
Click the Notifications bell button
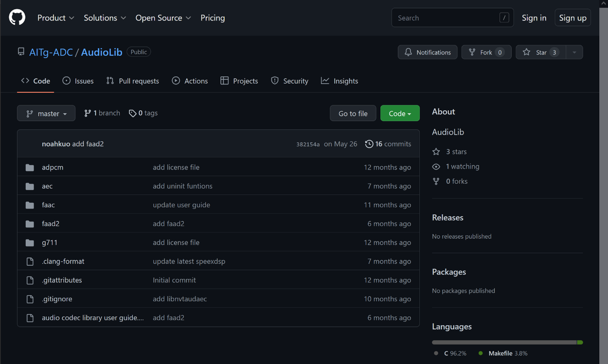click(x=428, y=52)
